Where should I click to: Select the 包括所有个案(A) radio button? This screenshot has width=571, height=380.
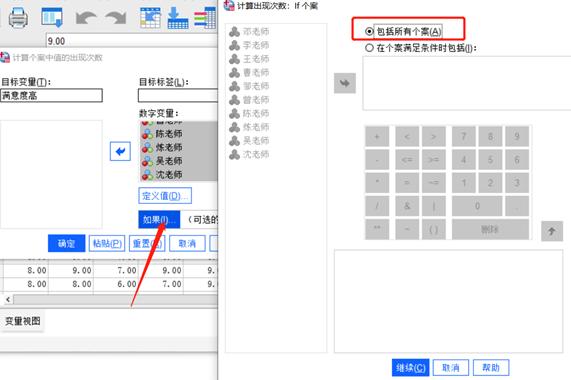click(x=369, y=32)
